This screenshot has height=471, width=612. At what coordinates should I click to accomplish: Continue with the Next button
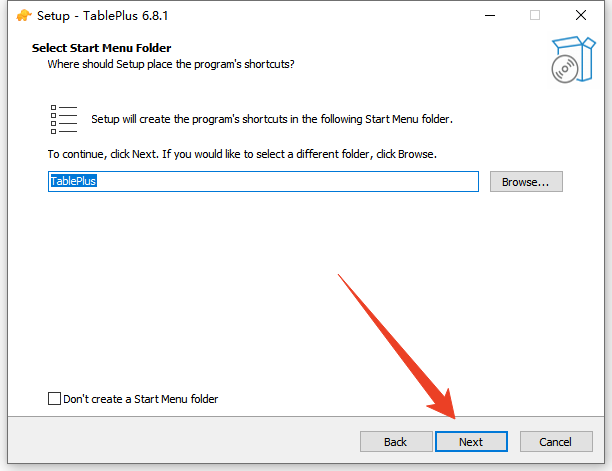pos(471,442)
